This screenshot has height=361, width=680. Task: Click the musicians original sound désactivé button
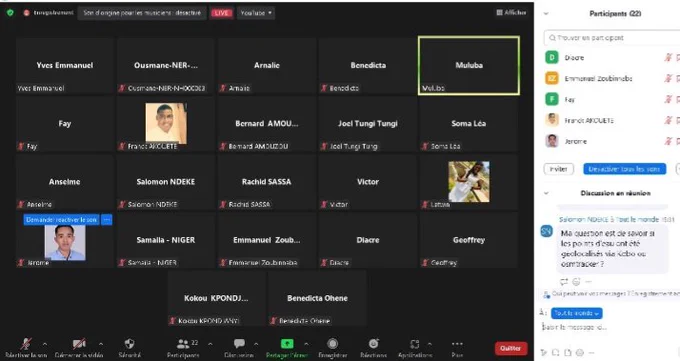pos(142,13)
